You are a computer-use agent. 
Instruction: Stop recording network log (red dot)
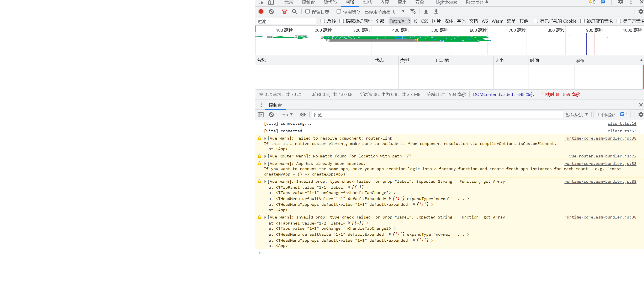261,11
